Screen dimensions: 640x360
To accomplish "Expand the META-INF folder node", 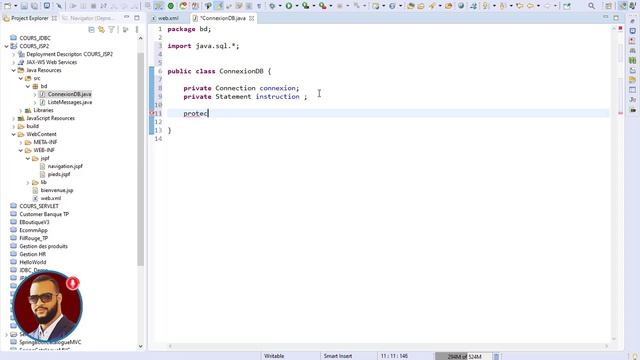I will click(x=20, y=142).
